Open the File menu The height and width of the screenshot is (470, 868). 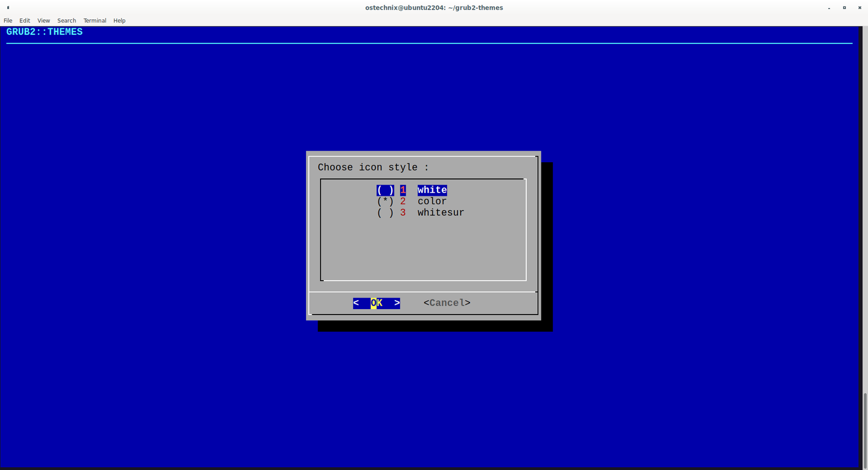(8, 20)
